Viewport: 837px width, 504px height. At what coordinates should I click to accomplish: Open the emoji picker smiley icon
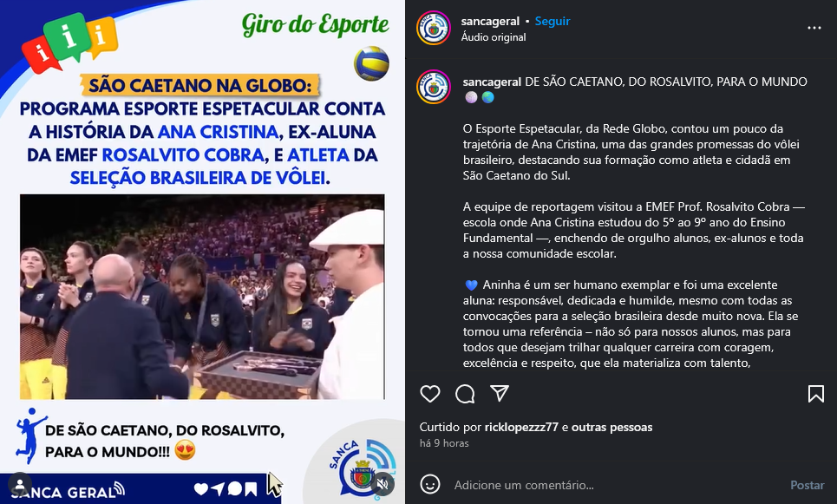429,485
